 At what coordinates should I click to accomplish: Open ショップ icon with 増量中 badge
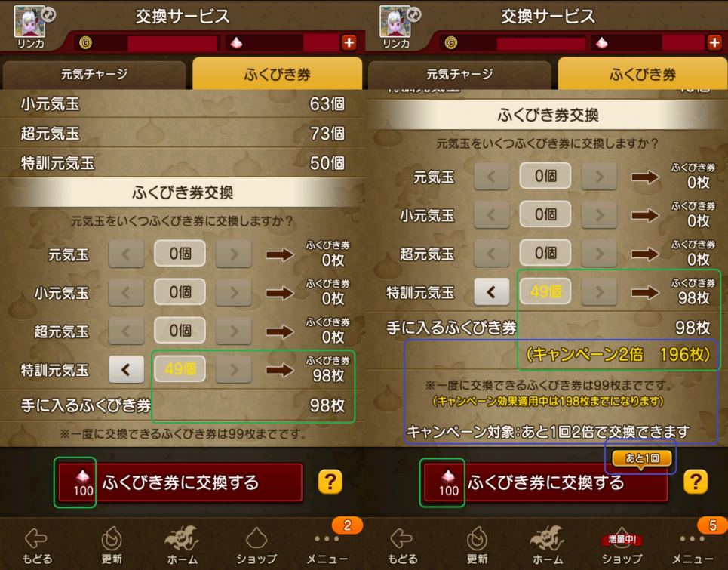(x=622, y=544)
